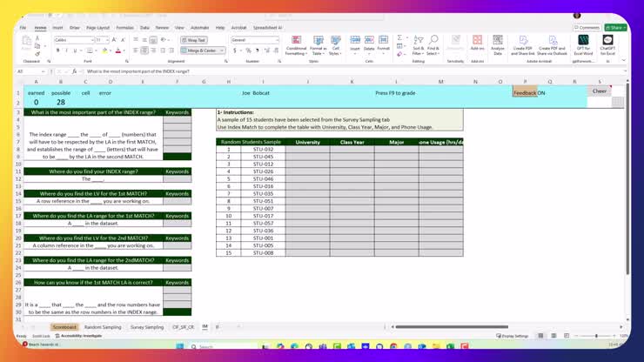Toggle Italic formatting in Font group
644x362 pixels.
[66, 50]
